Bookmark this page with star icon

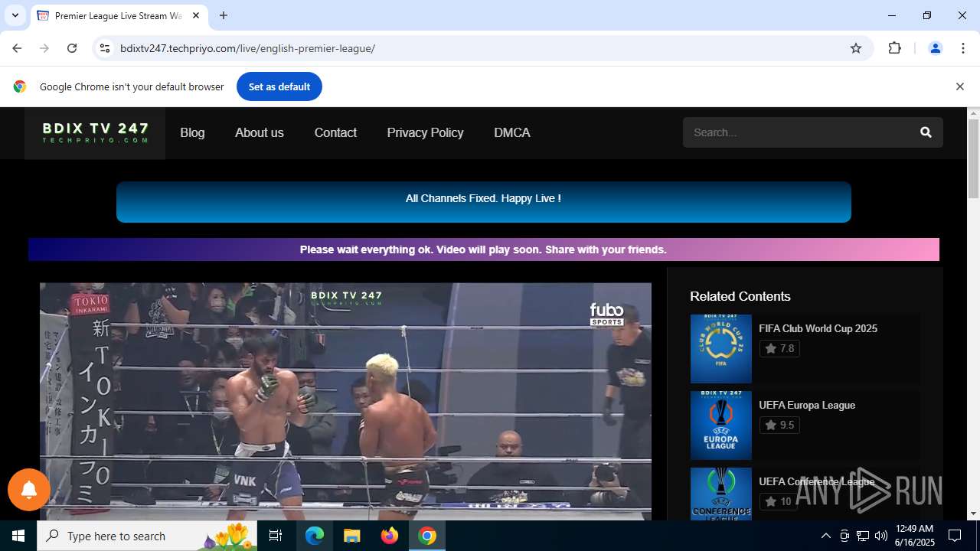(856, 48)
